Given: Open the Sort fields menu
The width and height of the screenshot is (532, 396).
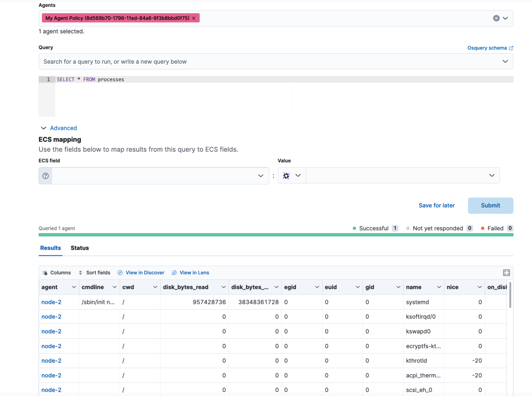Looking at the screenshot, I should pos(94,273).
